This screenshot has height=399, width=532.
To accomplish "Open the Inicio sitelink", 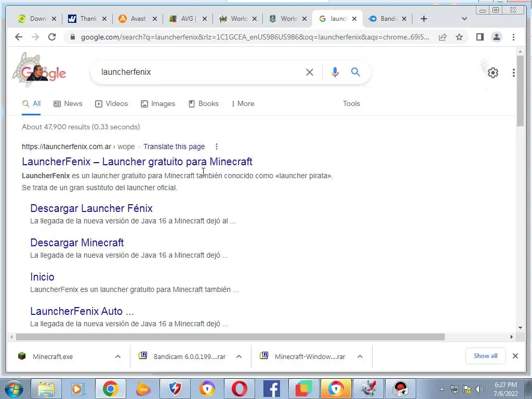I will (42, 277).
